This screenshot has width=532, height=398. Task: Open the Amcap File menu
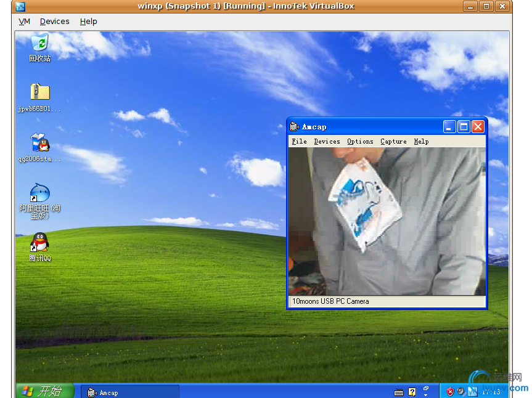299,141
